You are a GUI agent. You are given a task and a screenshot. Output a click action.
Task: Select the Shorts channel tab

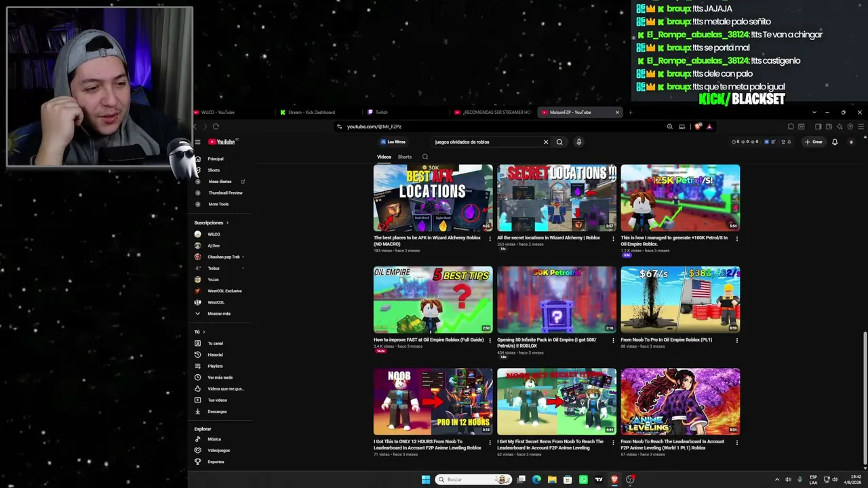pos(405,157)
